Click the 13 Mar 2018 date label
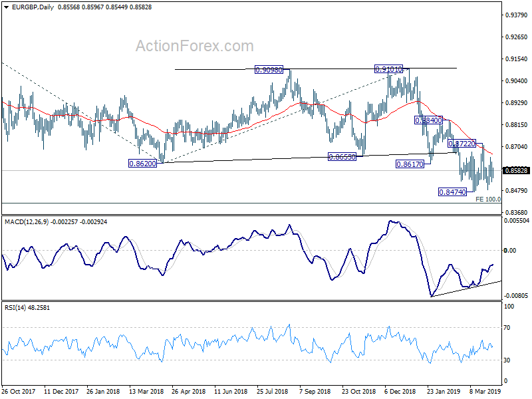The image size is (532, 399). click(146, 391)
